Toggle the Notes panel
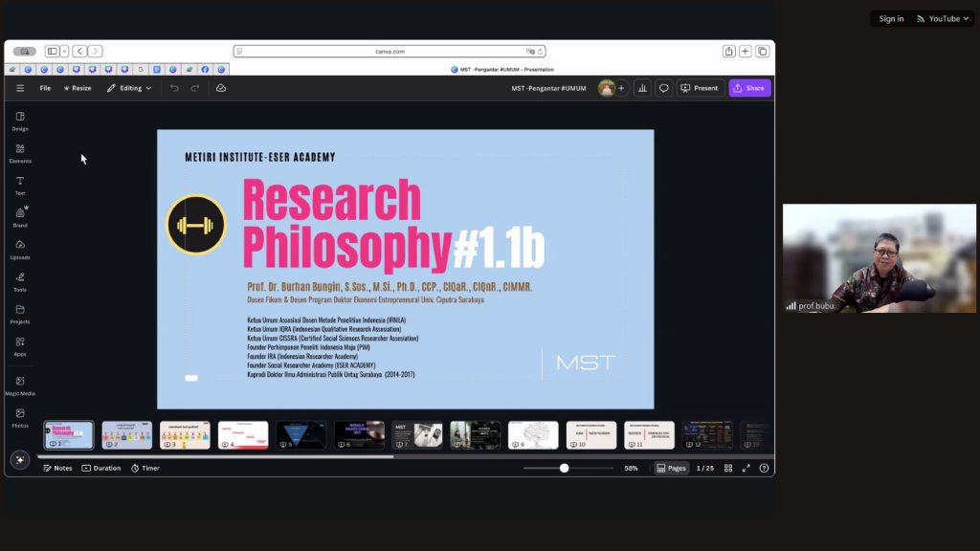This screenshot has height=551, width=980. [x=57, y=468]
